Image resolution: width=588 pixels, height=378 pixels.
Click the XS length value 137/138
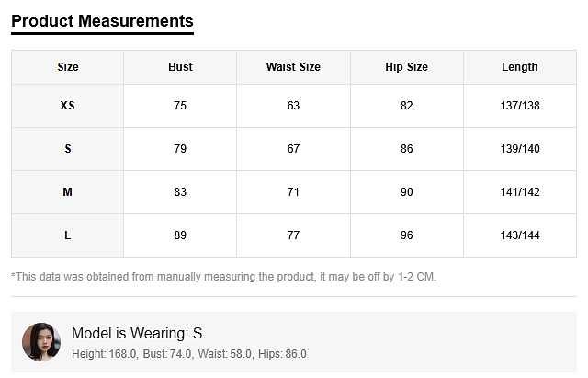point(520,106)
